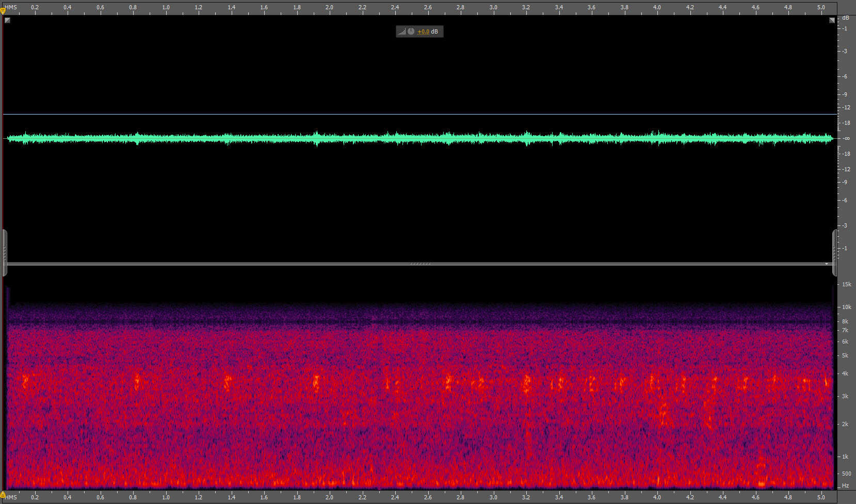Click the 2k label on the frequency scale
Image resolution: width=856 pixels, height=504 pixels.
point(845,424)
